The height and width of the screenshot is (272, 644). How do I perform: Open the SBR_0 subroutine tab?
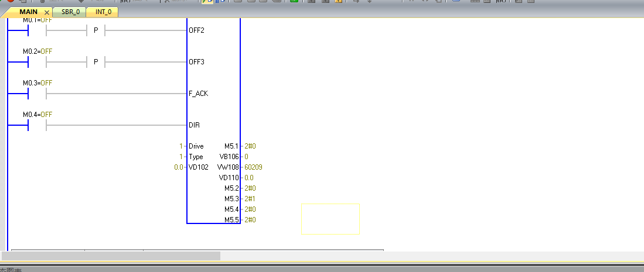coord(70,12)
